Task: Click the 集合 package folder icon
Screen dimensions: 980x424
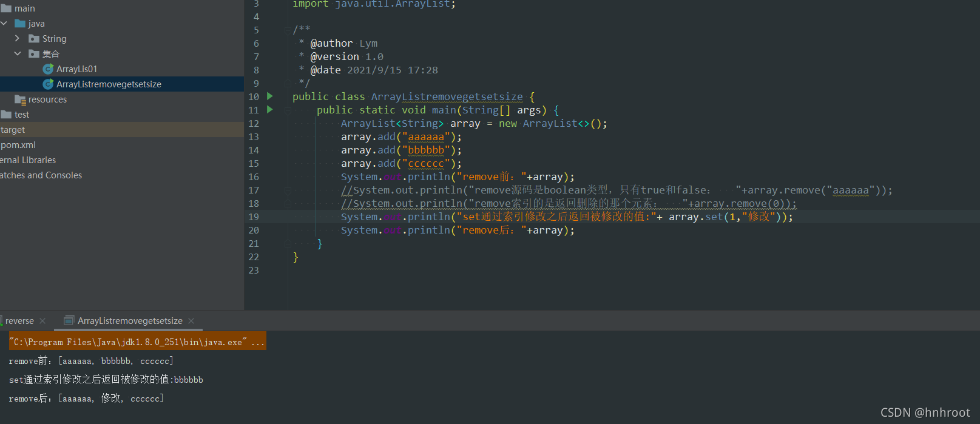Action: tap(34, 54)
